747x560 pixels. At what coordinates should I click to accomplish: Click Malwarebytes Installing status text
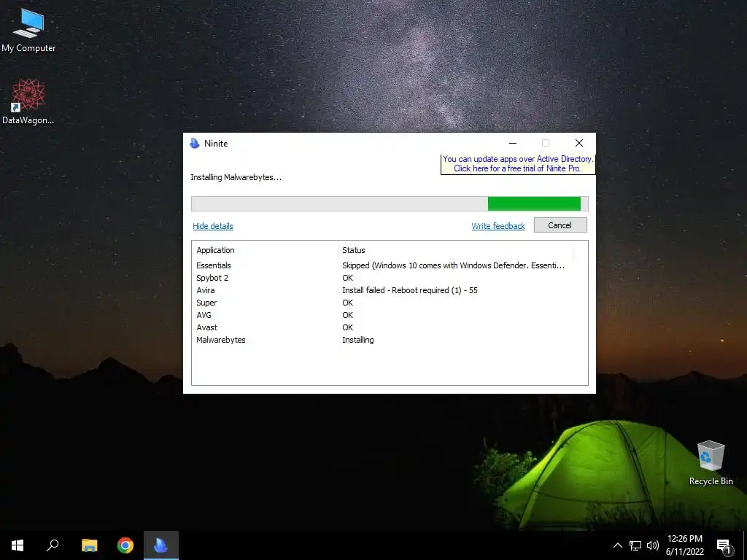click(357, 340)
